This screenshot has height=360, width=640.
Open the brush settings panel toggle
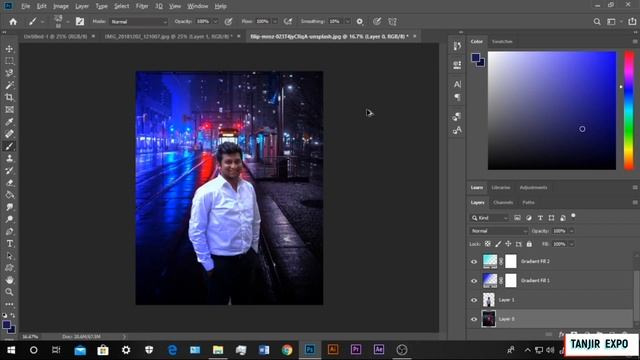(x=80, y=22)
